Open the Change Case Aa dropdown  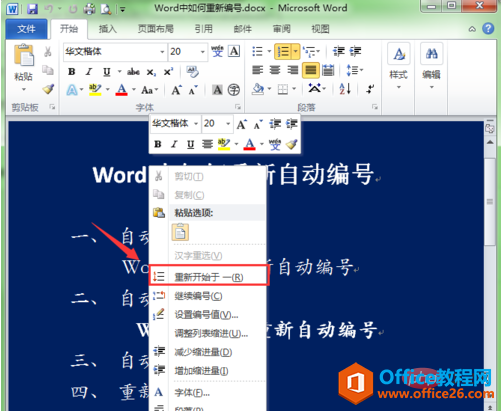149,90
